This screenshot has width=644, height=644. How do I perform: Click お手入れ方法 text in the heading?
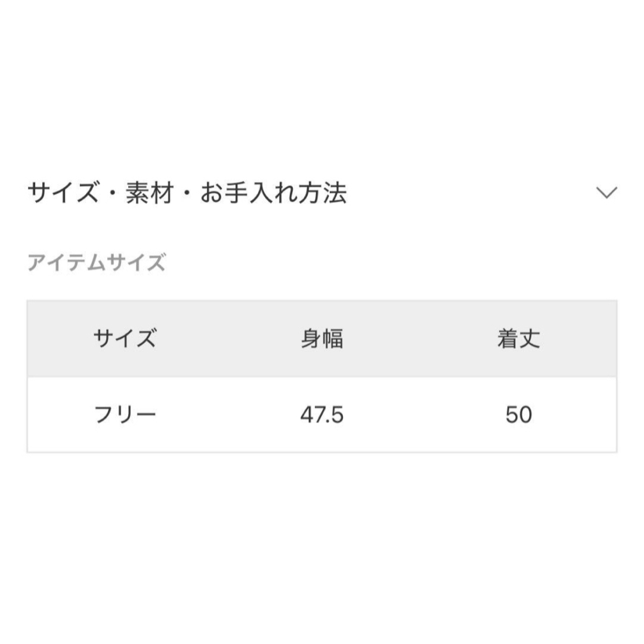pos(274,193)
